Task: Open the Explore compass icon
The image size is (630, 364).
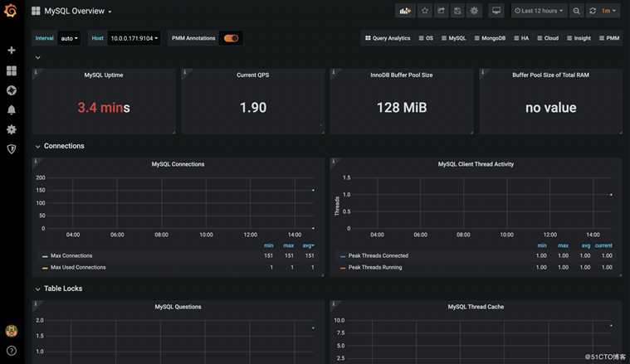Action: click(12, 90)
